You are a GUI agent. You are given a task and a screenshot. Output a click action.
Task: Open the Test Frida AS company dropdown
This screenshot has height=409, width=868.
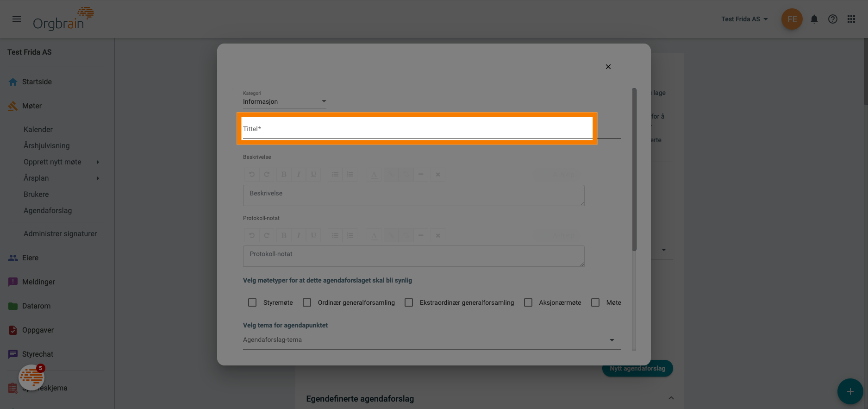pos(744,19)
